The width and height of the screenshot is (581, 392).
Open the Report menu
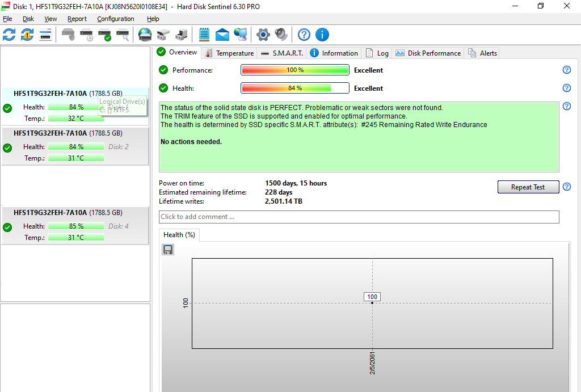click(x=77, y=19)
